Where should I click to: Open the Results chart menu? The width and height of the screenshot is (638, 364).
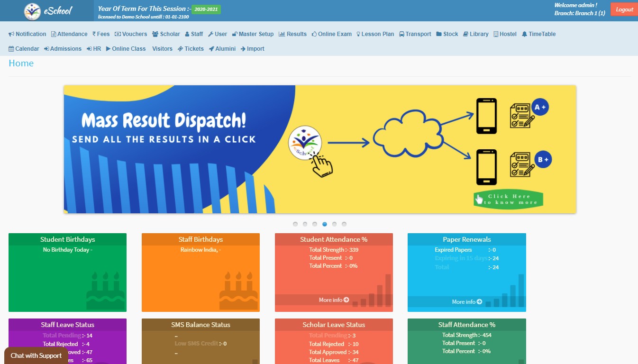tap(292, 34)
